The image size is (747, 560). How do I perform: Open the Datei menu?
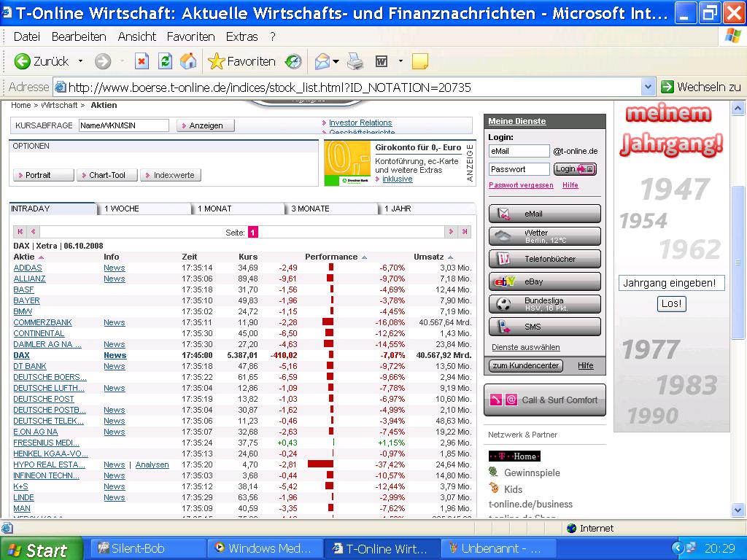point(27,36)
